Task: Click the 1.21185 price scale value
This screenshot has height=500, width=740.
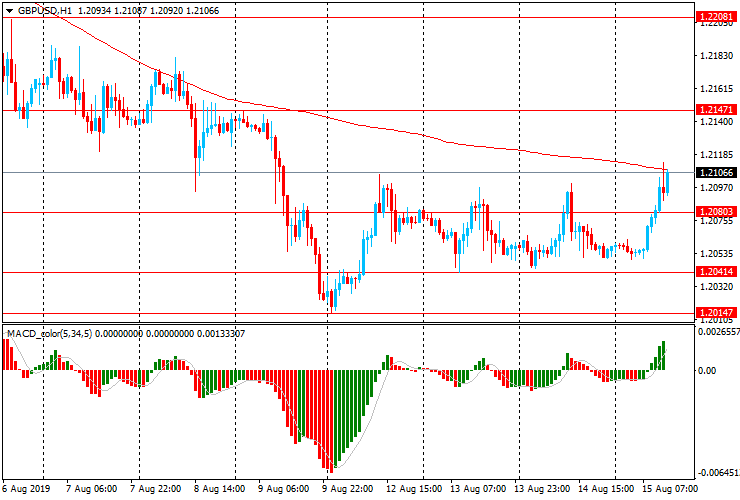Action: 716,155
